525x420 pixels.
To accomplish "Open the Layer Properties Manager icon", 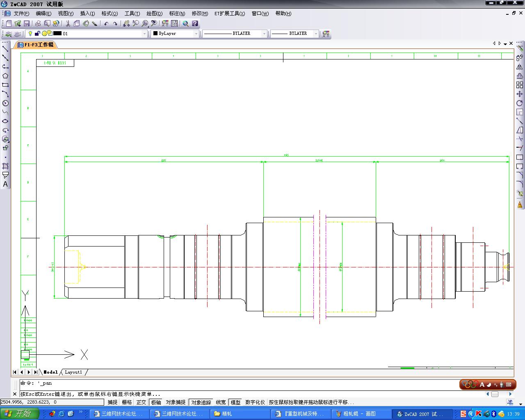I will 9,34.
